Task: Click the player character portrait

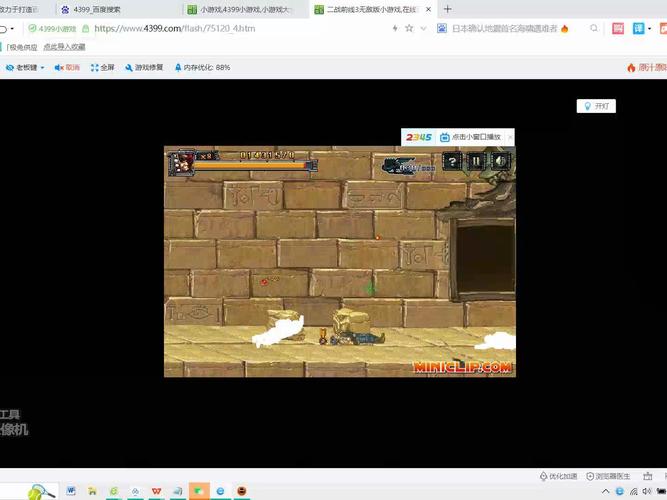Action: [x=183, y=162]
